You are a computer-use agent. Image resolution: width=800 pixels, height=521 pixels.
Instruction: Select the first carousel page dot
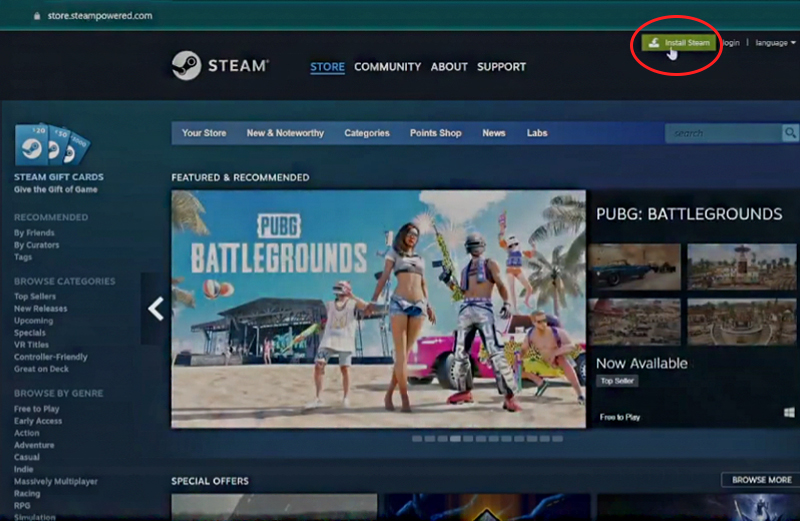tap(417, 439)
